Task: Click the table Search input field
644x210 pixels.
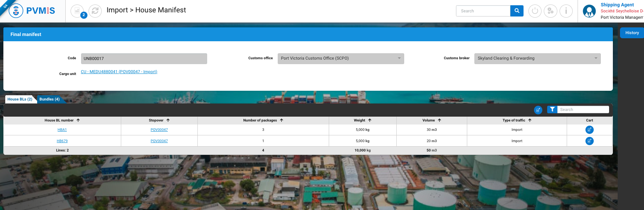Action: 583,109
